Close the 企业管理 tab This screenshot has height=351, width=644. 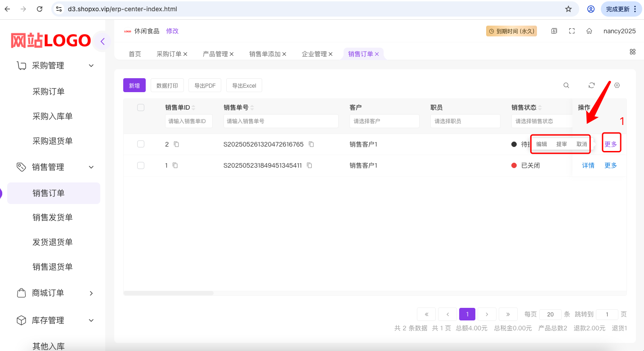(x=331, y=54)
